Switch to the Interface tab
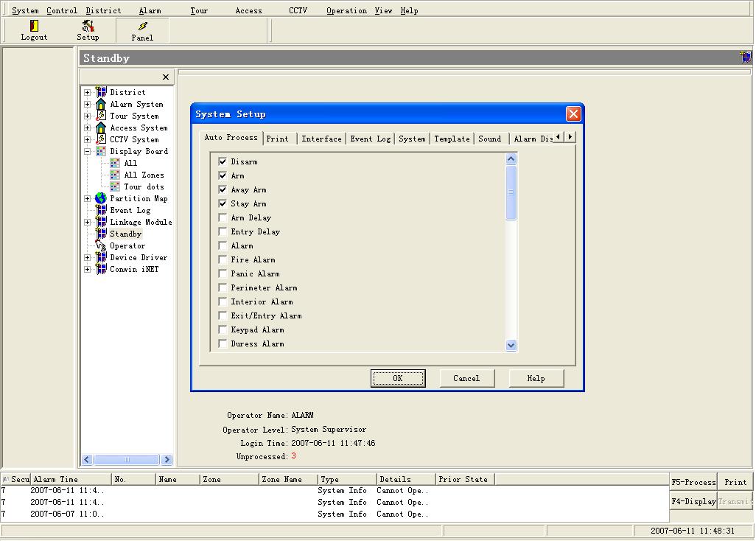Screen dimensions: 756x541 (321, 139)
